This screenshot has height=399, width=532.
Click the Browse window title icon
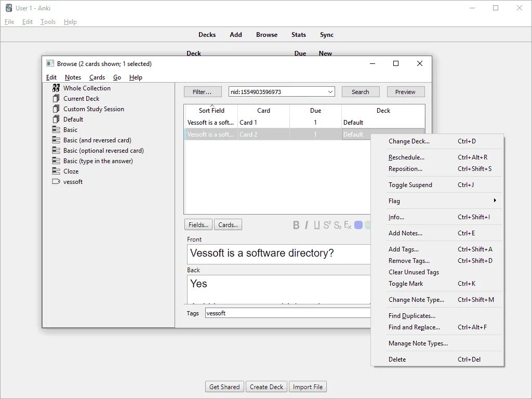pos(50,63)
